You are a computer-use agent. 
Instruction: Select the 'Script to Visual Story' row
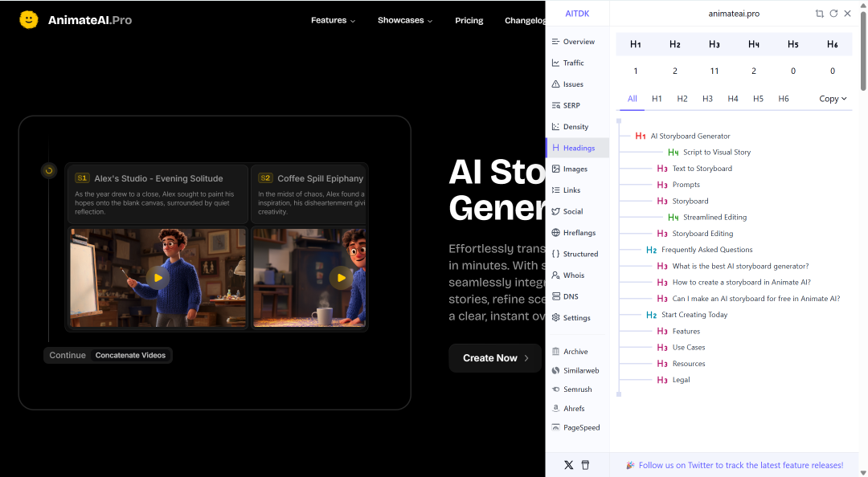click(709, 153)
